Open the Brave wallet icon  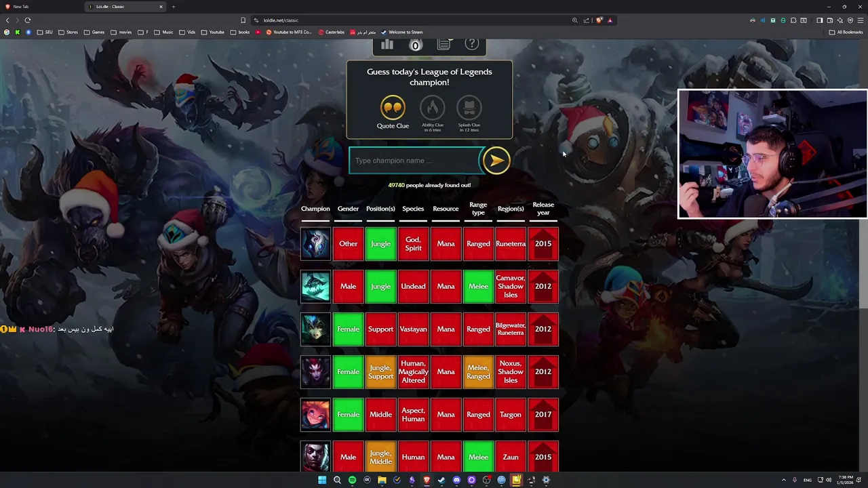(830, 20)
